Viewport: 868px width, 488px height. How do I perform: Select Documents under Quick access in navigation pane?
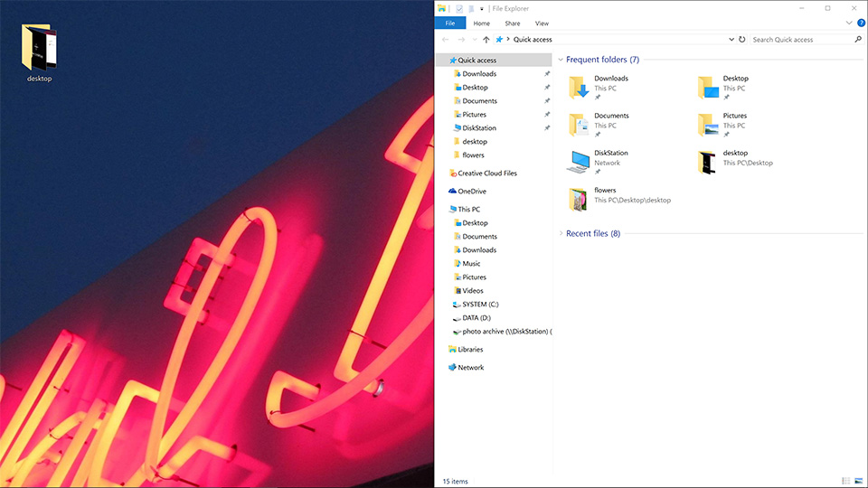click(x=480, y=100)
